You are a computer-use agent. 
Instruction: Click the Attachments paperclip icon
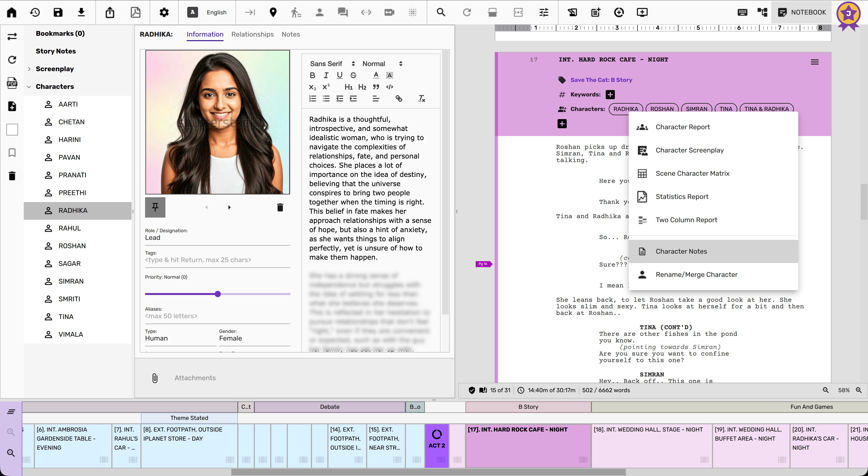(155, 378)
